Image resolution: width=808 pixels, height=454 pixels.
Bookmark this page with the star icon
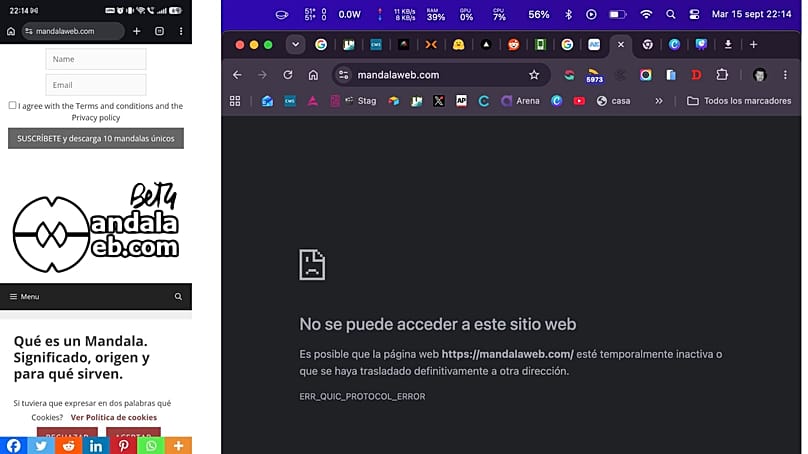pyautogui.click(x=534, y=75)
